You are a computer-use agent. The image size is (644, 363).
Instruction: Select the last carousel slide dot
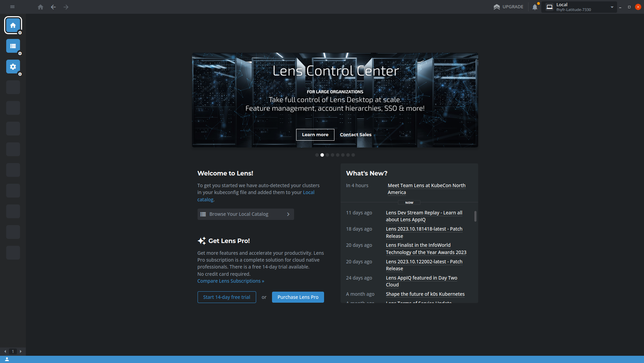[353, 155]
